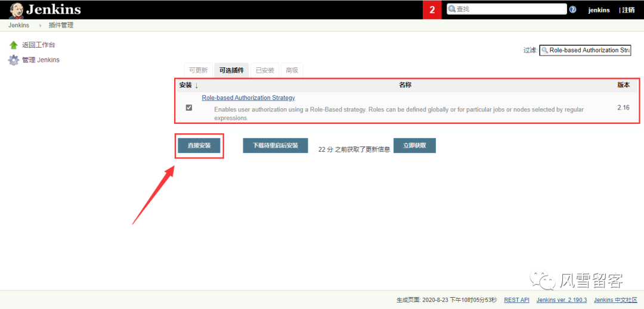Click the 管理 Jenkins sidebar link
Screen dimensions: 644x309
[41, 60]
